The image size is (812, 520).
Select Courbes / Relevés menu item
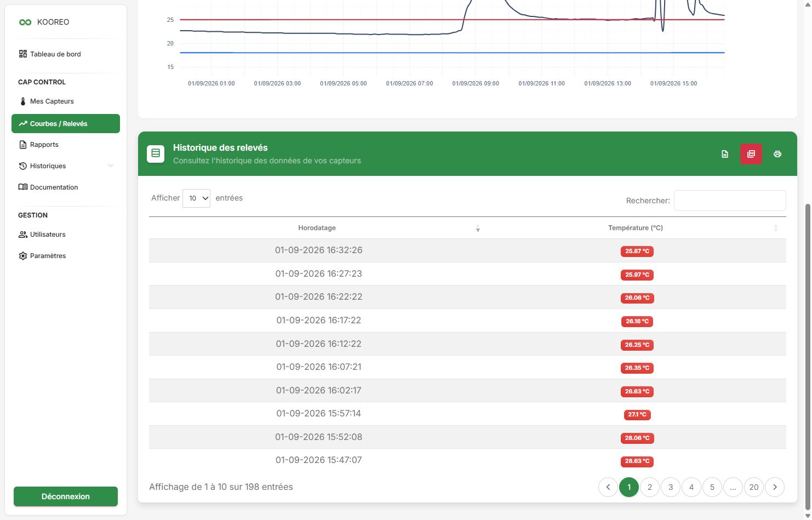point(66,123)
